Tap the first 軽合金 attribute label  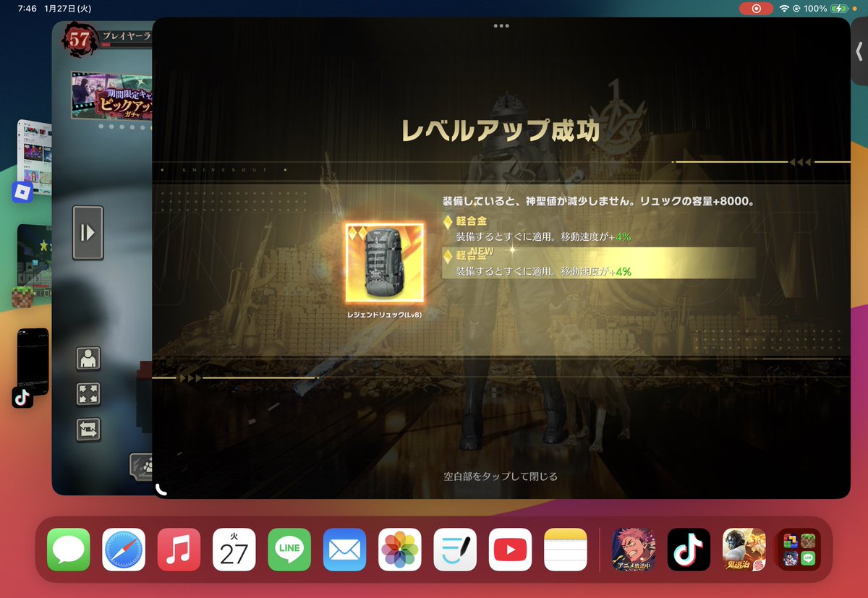tap(471, 221)
